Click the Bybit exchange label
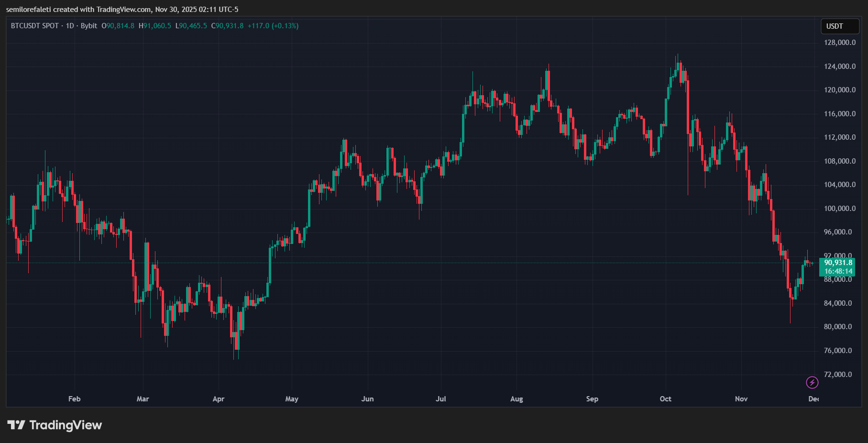 click(89, 26)
